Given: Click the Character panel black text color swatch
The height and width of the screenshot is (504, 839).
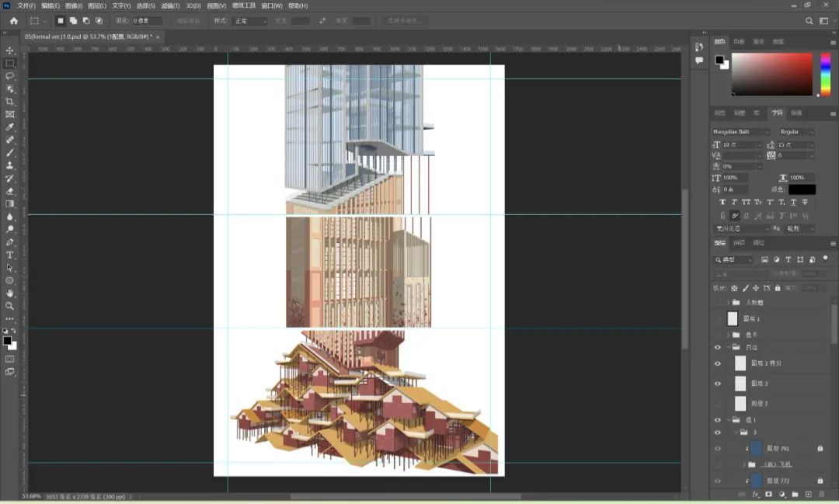Looking at the screenshot, I should (x=802, y=189).
